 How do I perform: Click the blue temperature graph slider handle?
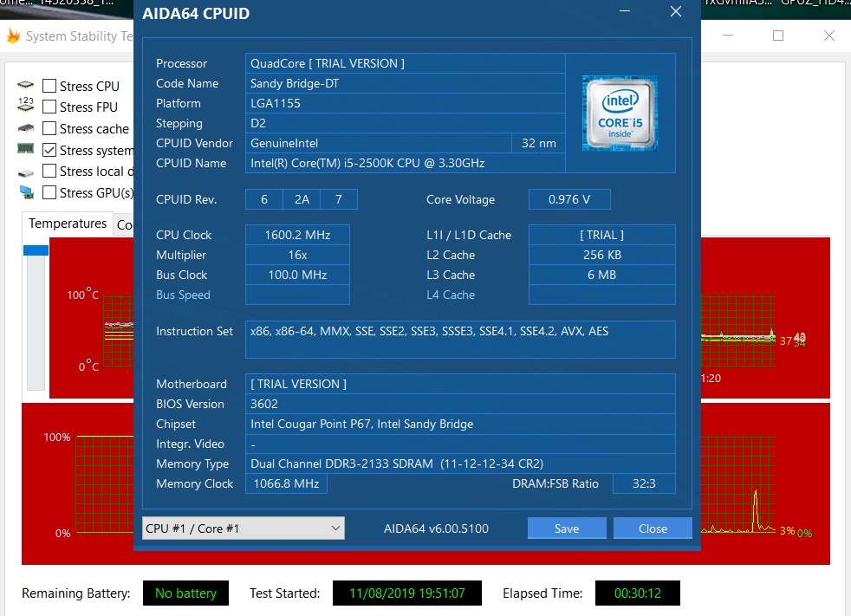(x=36, y=250)
